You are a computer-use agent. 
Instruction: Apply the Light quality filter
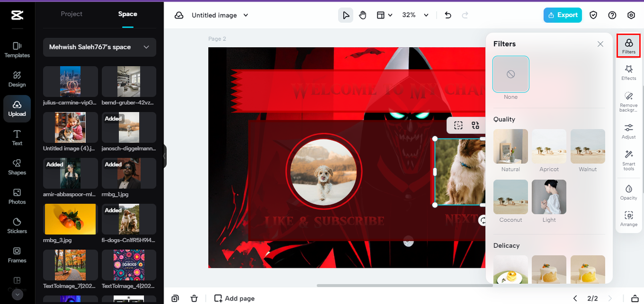(x=549, y=197)
